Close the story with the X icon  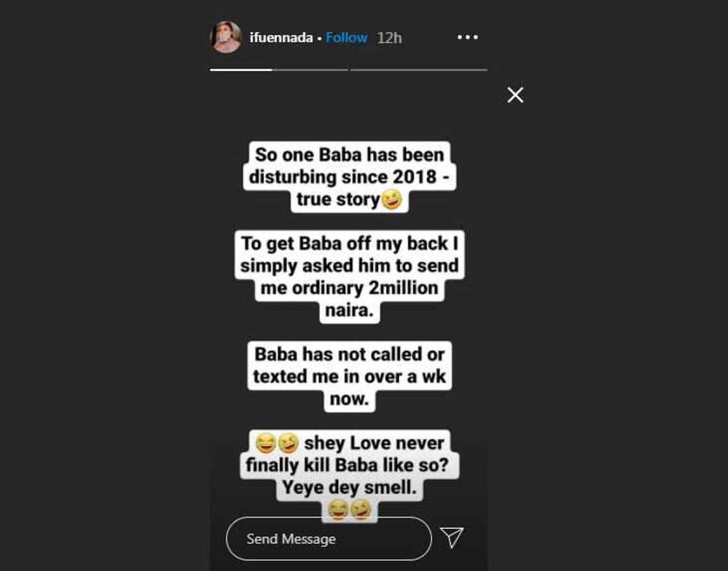tap(515, 95)
